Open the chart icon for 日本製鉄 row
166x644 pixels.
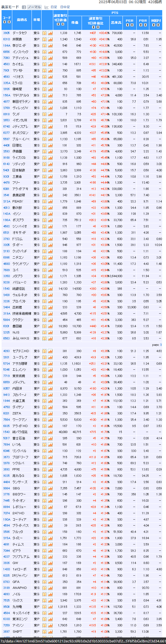(50, 170)
